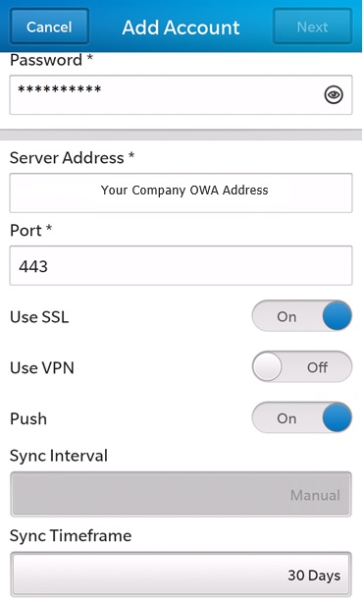Reveal password with the eye icon
This screenshot has height=604, width=364.
[x=334, y=94]
